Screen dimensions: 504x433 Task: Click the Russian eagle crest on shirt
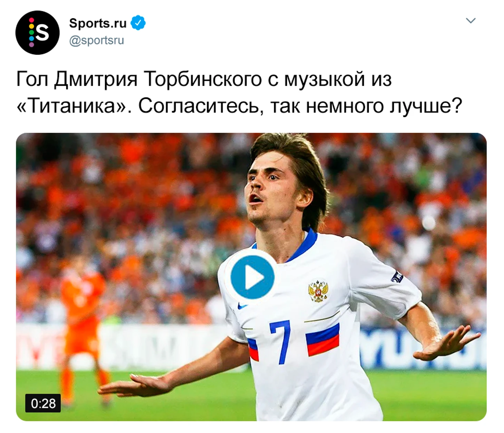click(318, 290)
